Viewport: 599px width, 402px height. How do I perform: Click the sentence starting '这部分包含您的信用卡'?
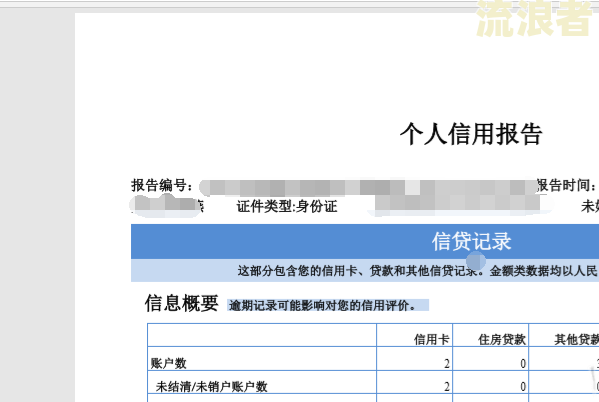418,271
